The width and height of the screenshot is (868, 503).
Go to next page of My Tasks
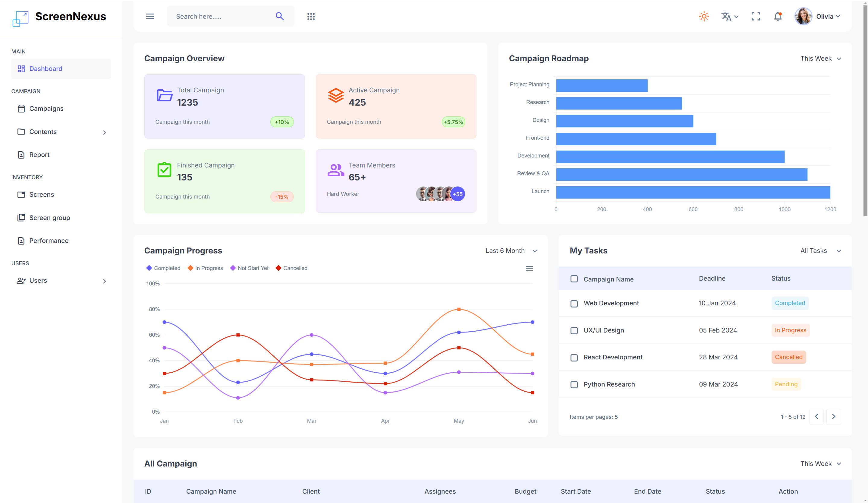pos(833,416)
